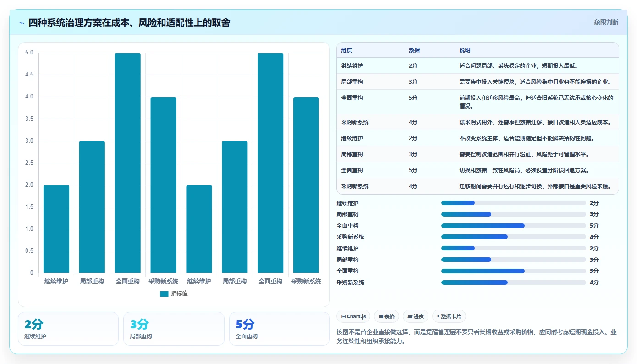Click description starting 除采购费用外
This screenshot has height=364, width=637.
[535, 122]
